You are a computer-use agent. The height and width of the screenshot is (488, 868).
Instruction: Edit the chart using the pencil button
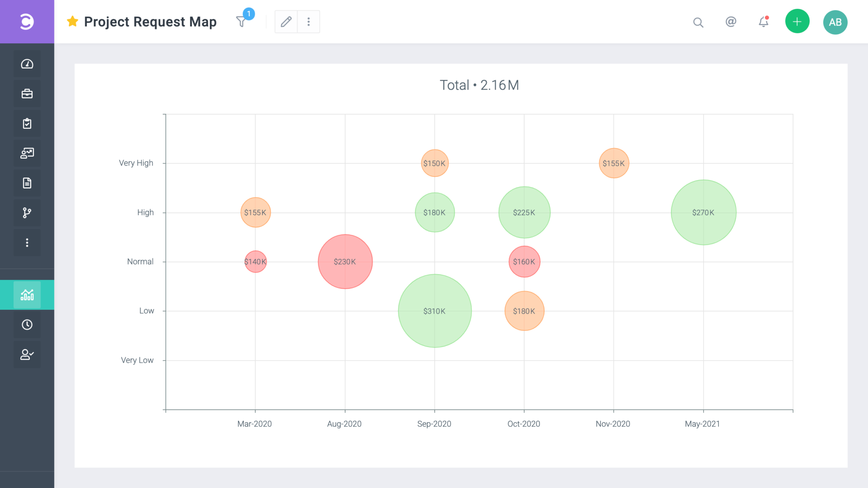click(x=286, y=21)
